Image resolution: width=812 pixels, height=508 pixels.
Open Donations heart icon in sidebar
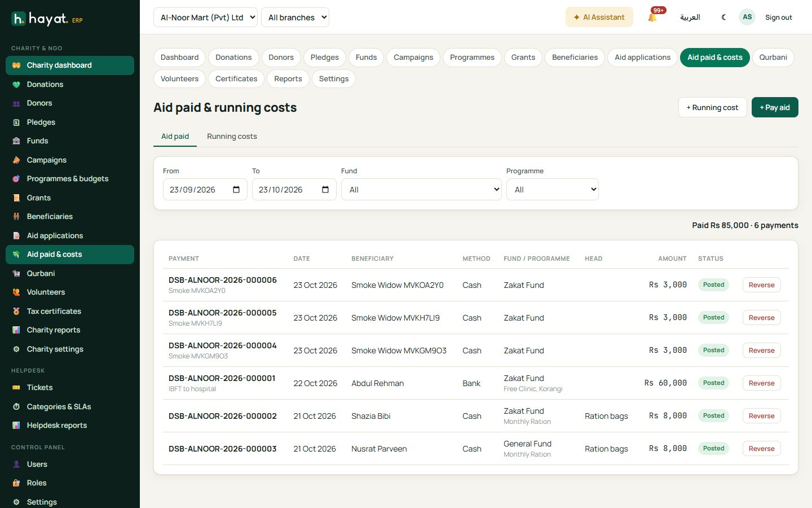click(x=16, y=85)
